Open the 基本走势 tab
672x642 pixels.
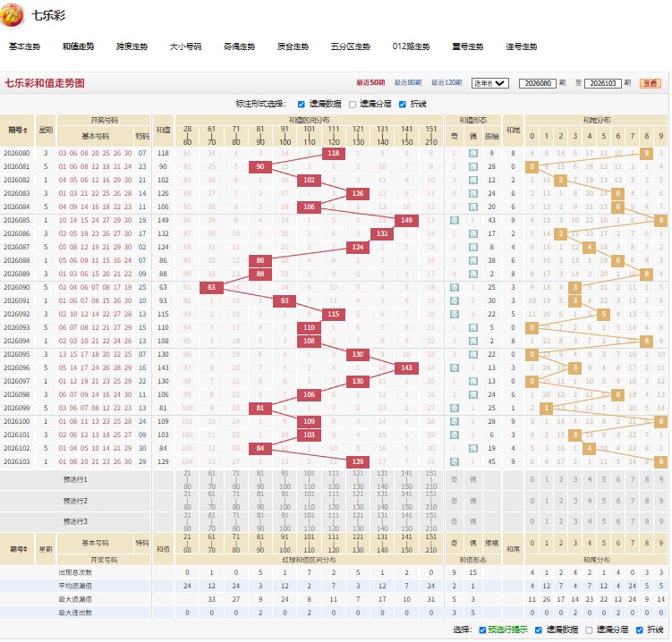tap(24, 46)
